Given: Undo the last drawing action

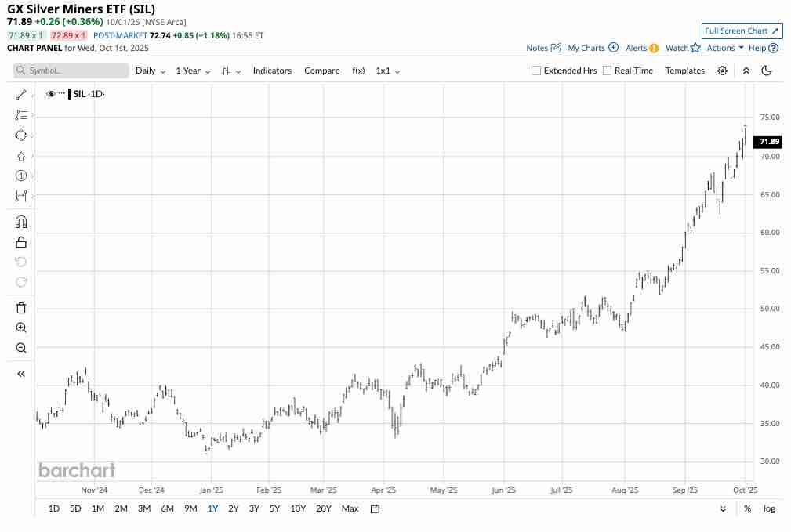Looking at the screenshot, I should 21,262.
